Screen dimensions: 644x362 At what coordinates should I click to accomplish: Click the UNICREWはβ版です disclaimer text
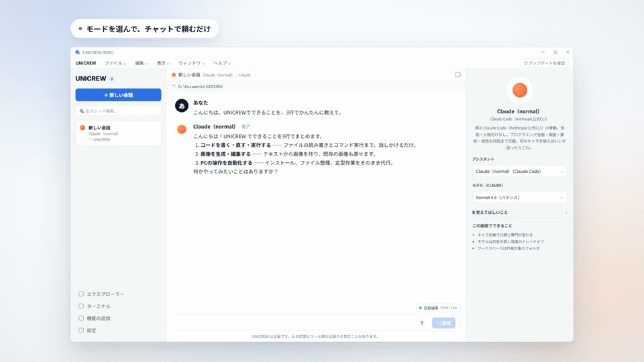click(315, 336)
